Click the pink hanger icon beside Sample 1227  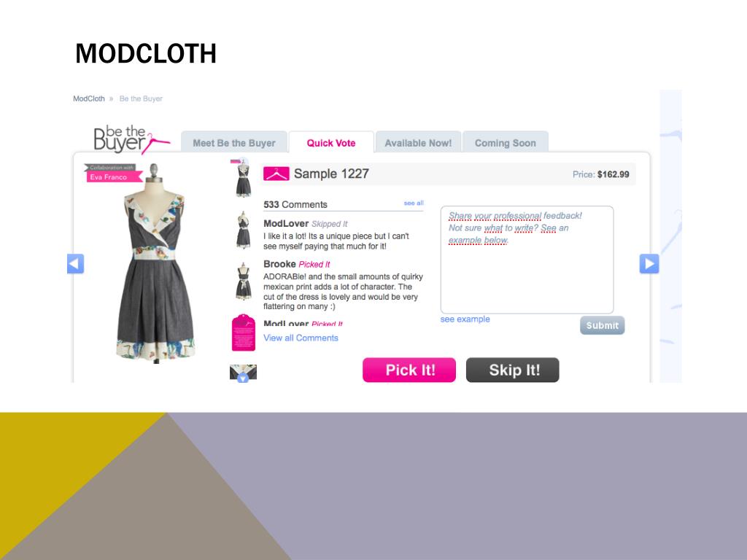coord(276,174)
